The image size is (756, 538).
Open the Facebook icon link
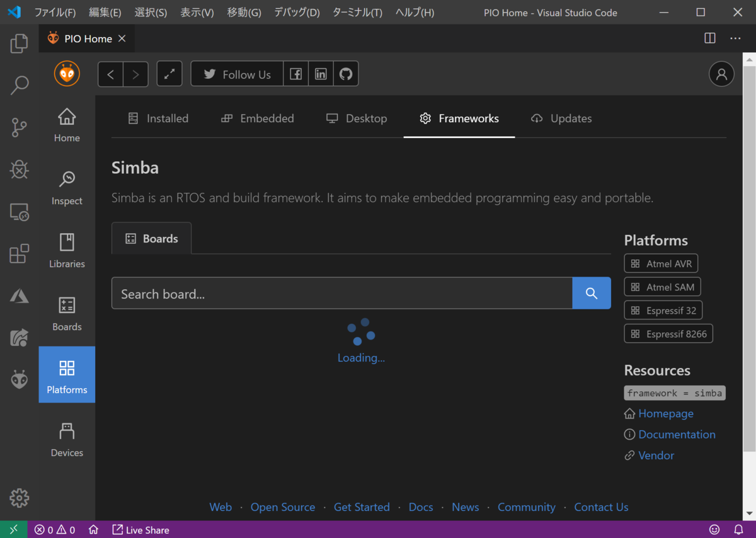[295, 74]
